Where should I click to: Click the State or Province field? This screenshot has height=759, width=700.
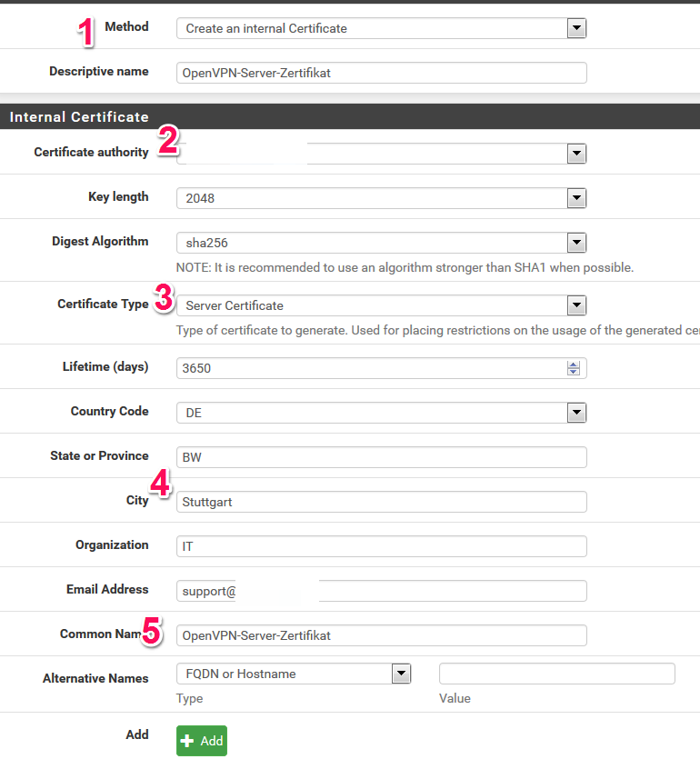pos(382,457)
